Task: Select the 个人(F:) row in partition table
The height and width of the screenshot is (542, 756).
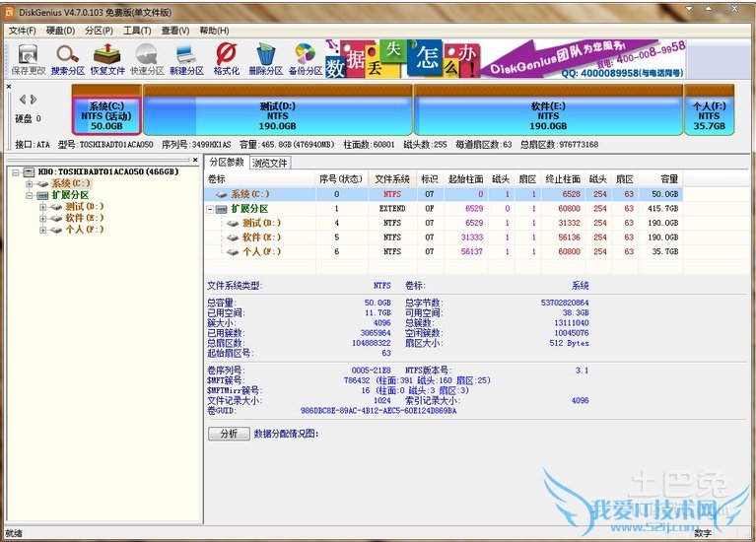Action: [444, 251]
